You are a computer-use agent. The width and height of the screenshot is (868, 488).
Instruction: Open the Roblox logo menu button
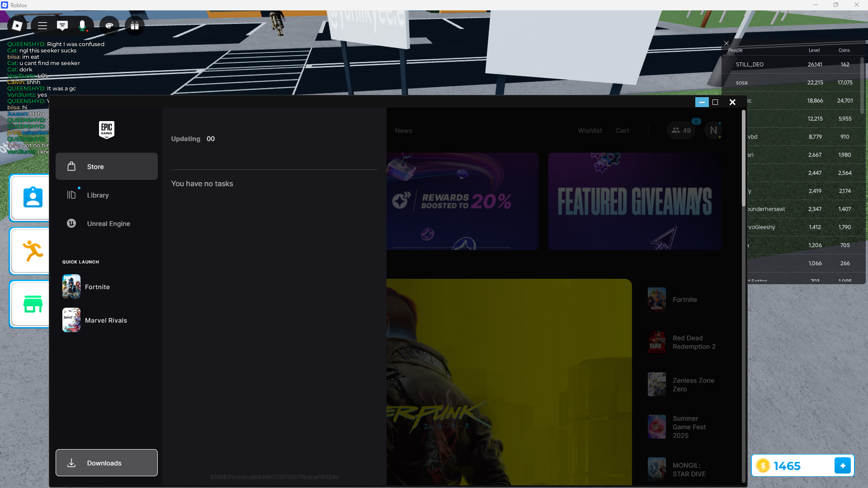tap(17, 26)
